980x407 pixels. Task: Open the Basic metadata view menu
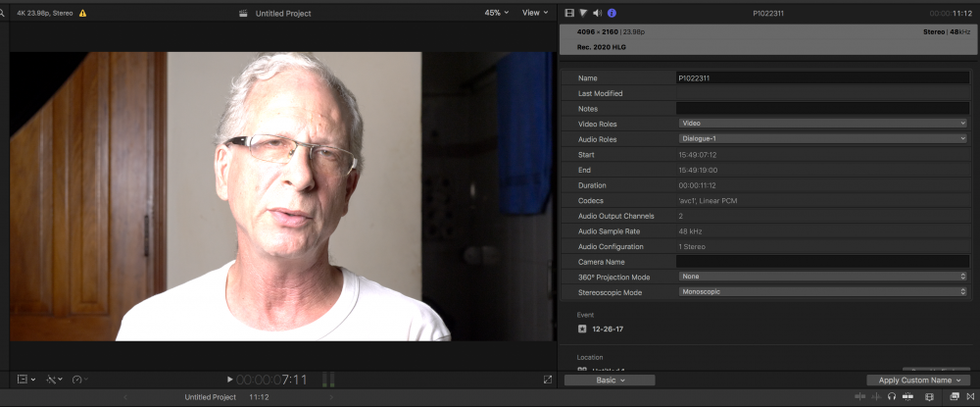click(x=610, y=380)
